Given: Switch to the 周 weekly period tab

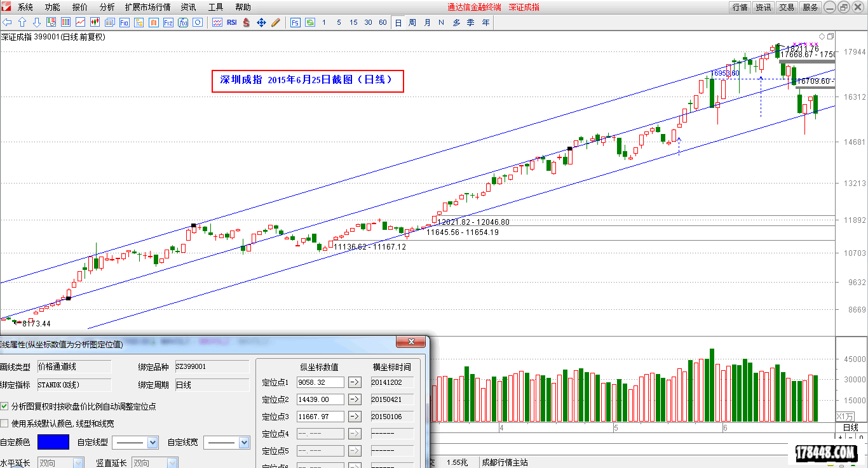Looking at the screenshot, I should 412,22.
